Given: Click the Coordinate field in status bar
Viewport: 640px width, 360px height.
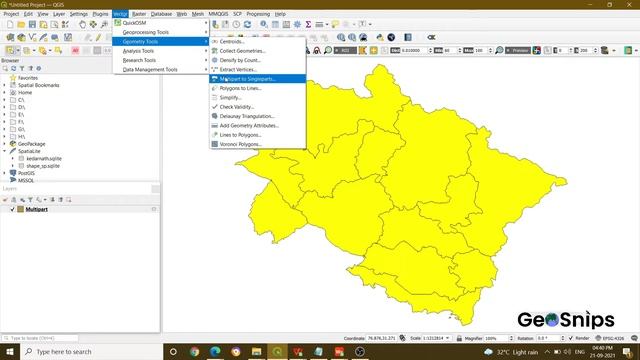Looking at the screenshot, I should tap(382, 338).
